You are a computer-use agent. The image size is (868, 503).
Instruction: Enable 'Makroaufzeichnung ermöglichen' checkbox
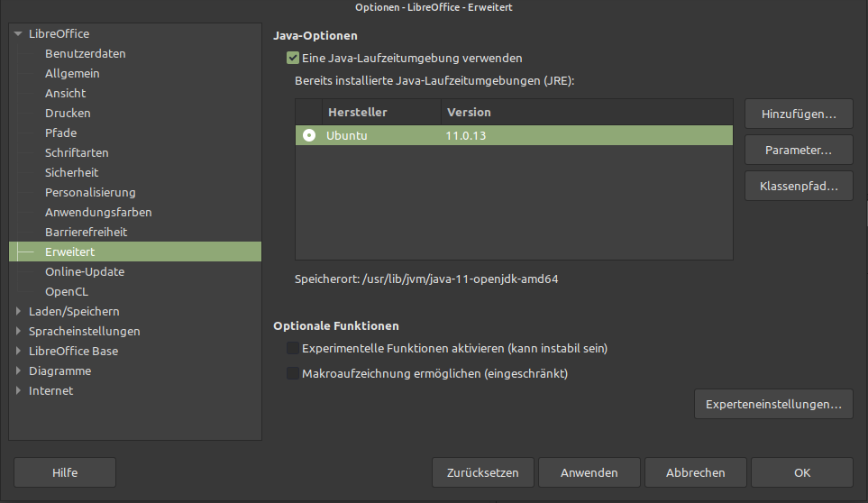point(293,373)
